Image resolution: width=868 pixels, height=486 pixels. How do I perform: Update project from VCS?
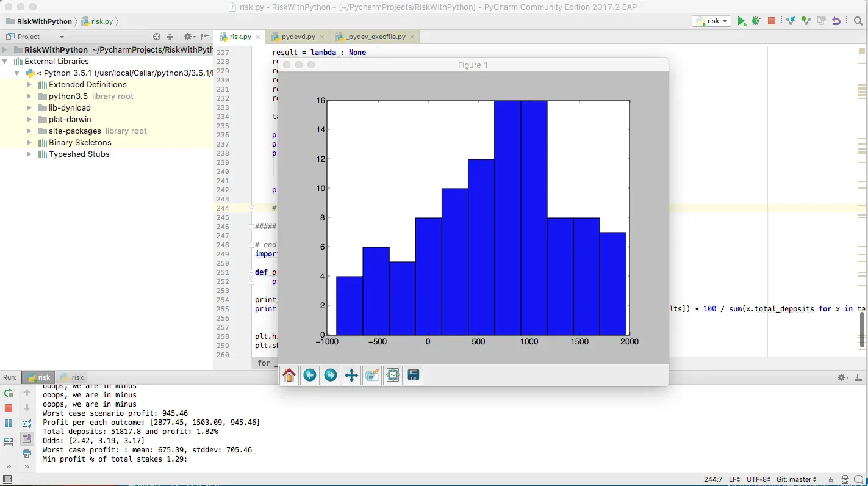point(791,21)
